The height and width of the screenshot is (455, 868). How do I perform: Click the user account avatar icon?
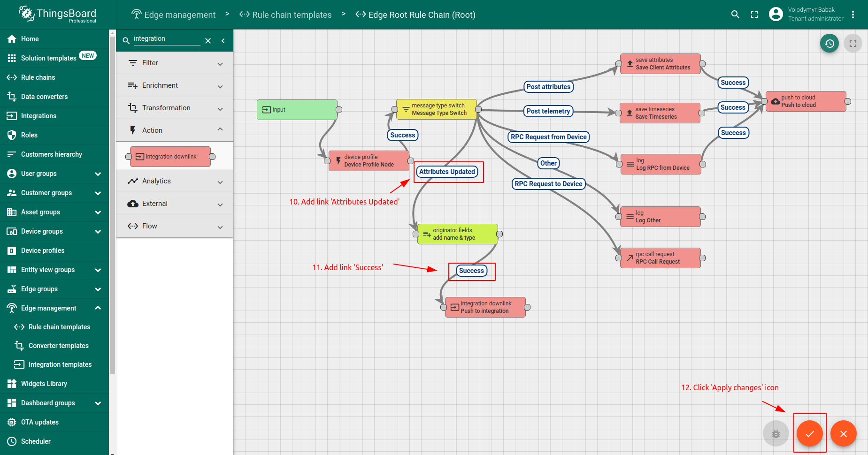[x=776, y=15]
